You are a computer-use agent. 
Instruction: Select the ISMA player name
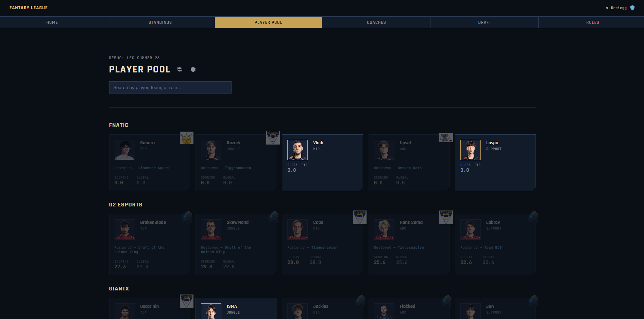point(232,306)
